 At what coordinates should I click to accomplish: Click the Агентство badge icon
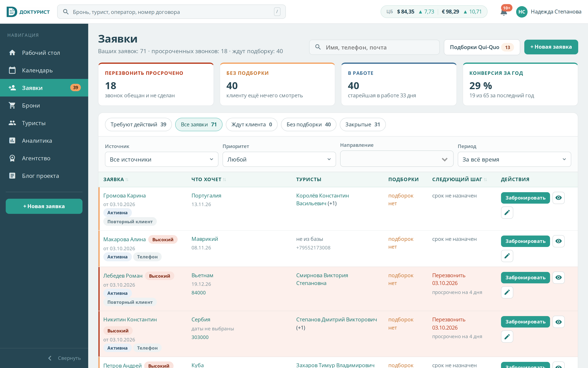12,158
